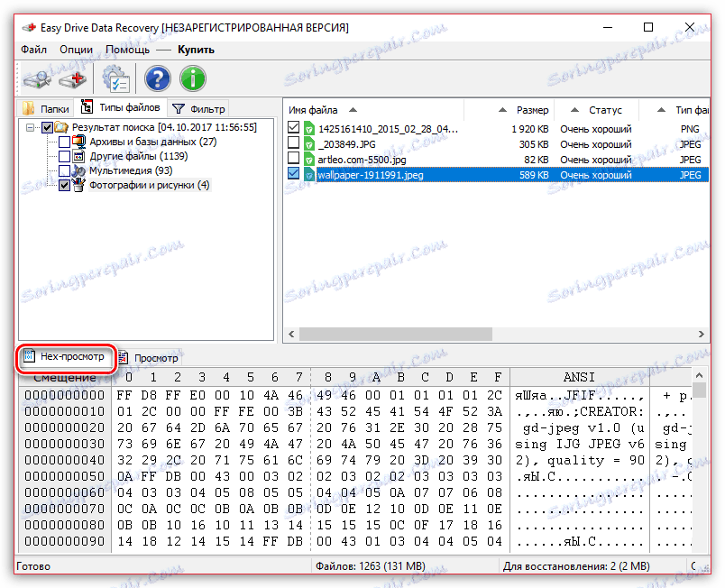Select the Фотографии и рисунки (4) item

150,185
